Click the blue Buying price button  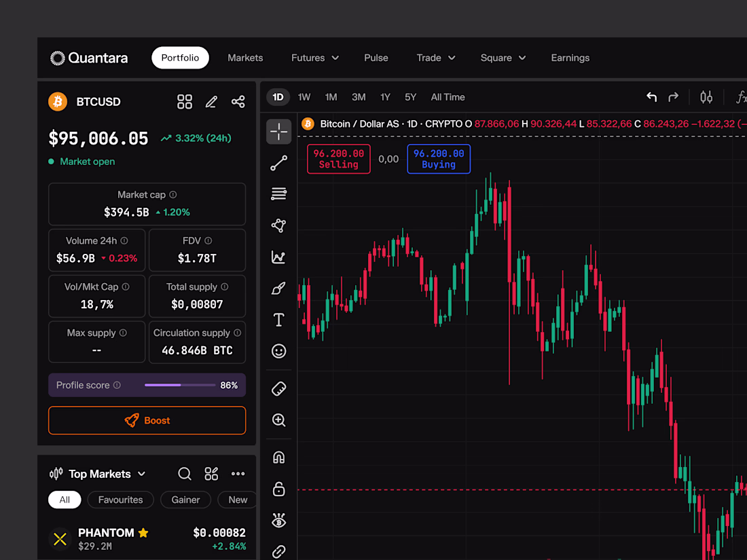(439, 159)
